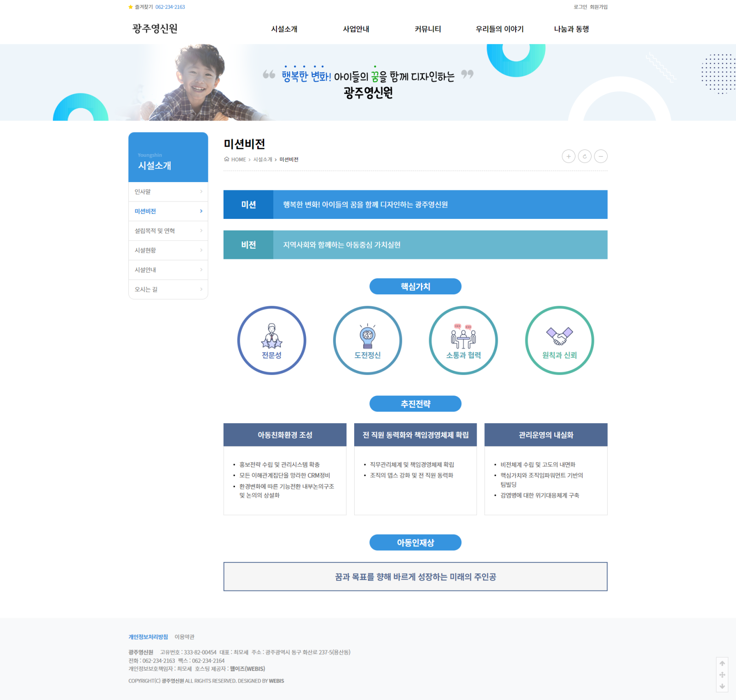
Task: Click the 광주영신원 site logo
Action: click(155, 29)
